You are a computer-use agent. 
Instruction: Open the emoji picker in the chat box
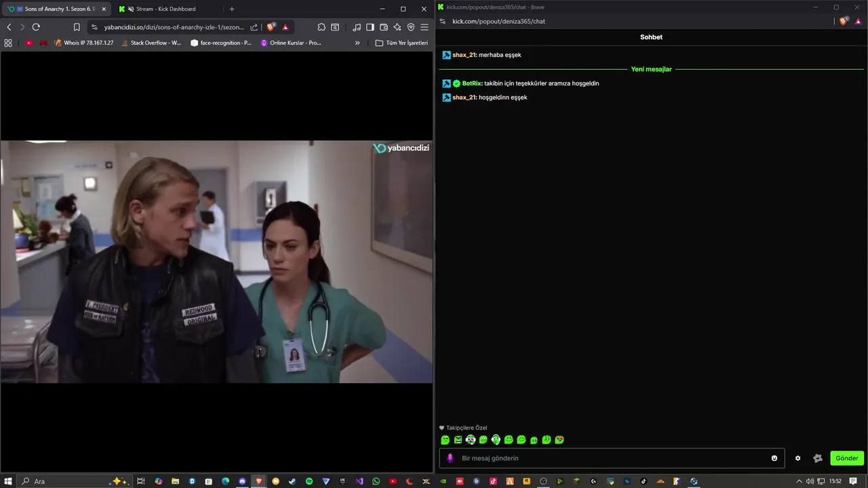(x=774, y=458)
